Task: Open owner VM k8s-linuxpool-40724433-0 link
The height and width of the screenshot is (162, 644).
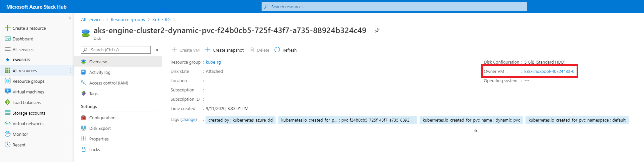Action: click(549, 71)
